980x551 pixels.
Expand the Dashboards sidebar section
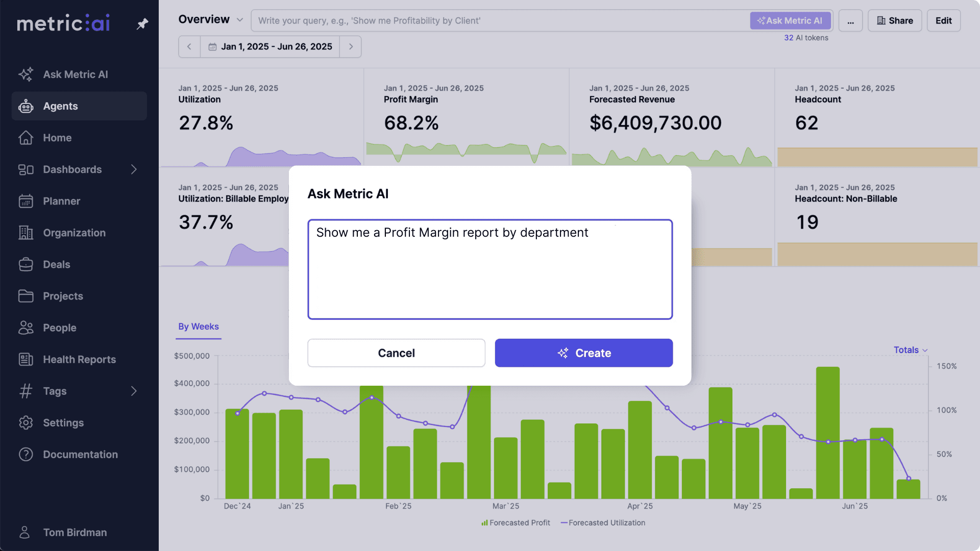click(134, 169)
